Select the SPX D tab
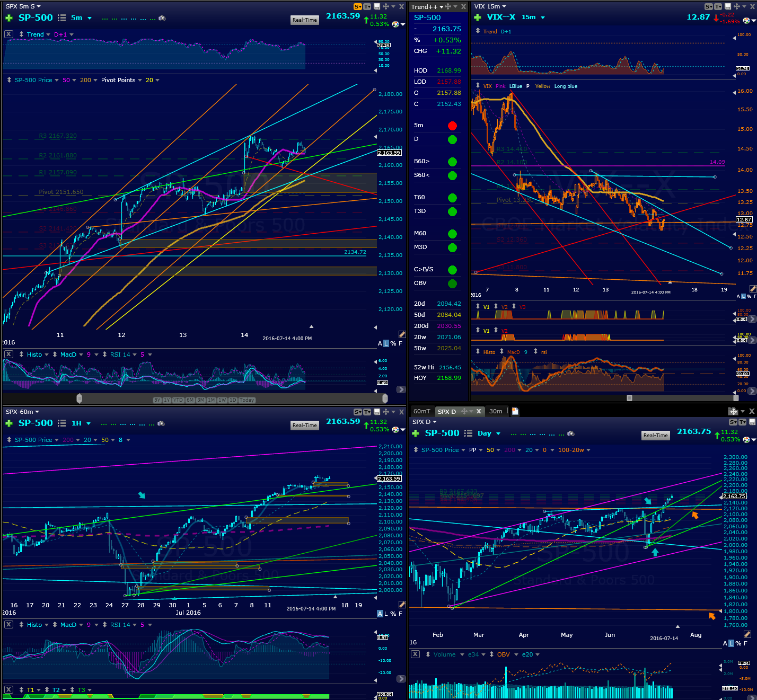The height and width of the screenshot is (700, 757). pos(447,411)
